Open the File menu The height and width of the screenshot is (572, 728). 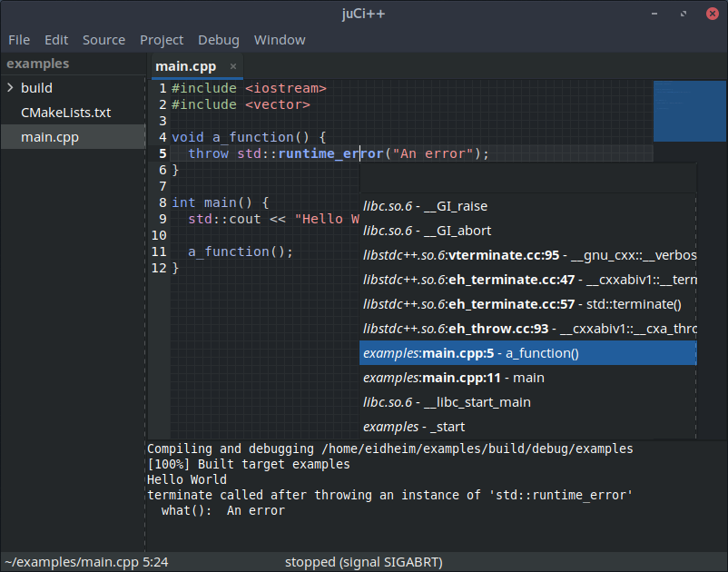[19, 40]
